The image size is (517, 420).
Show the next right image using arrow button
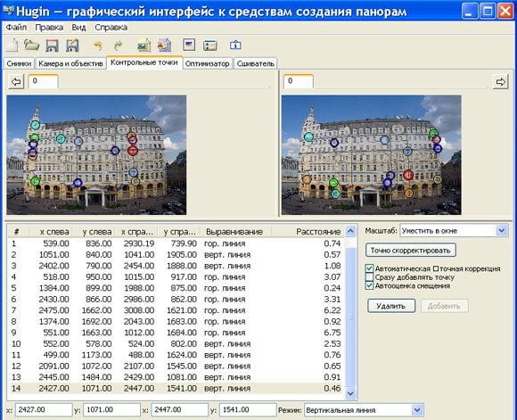click(x=501, y=81)
